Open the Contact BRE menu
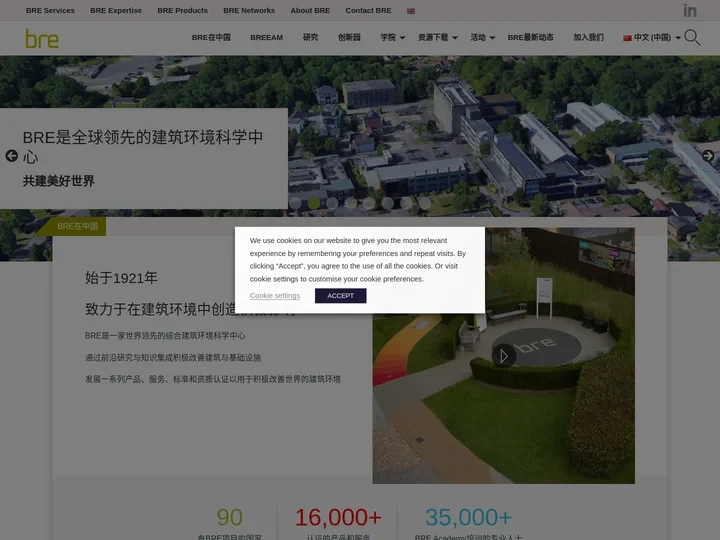Viewport: 720px width, 540px height. click(368, 11)
